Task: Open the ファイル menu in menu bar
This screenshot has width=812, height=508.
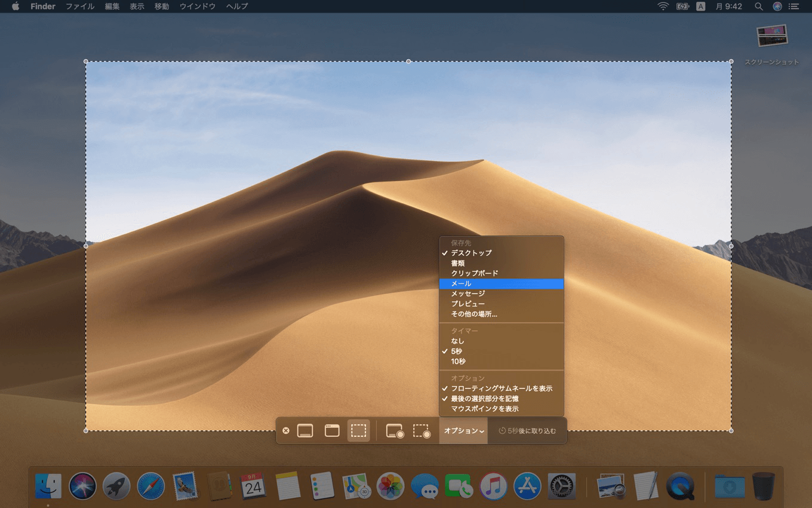Action: point(79,7)
